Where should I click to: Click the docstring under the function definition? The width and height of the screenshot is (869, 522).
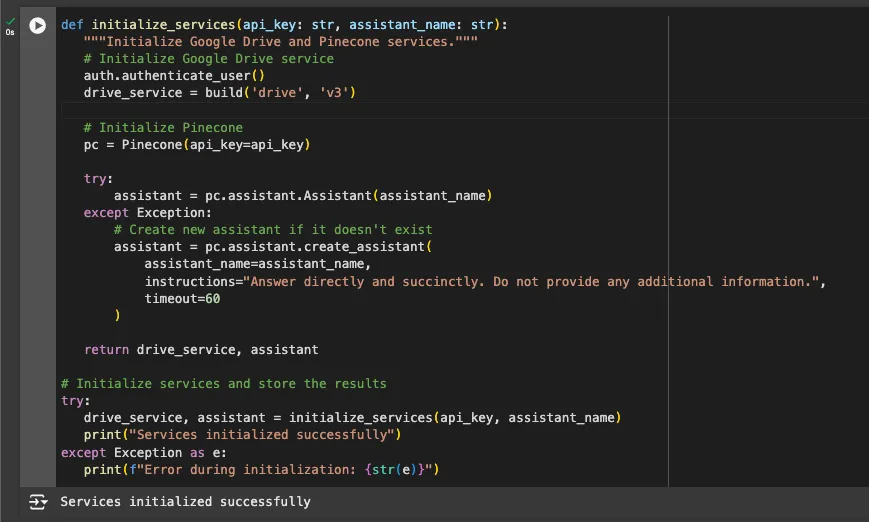pyautogui.click(x=281, y=42)
